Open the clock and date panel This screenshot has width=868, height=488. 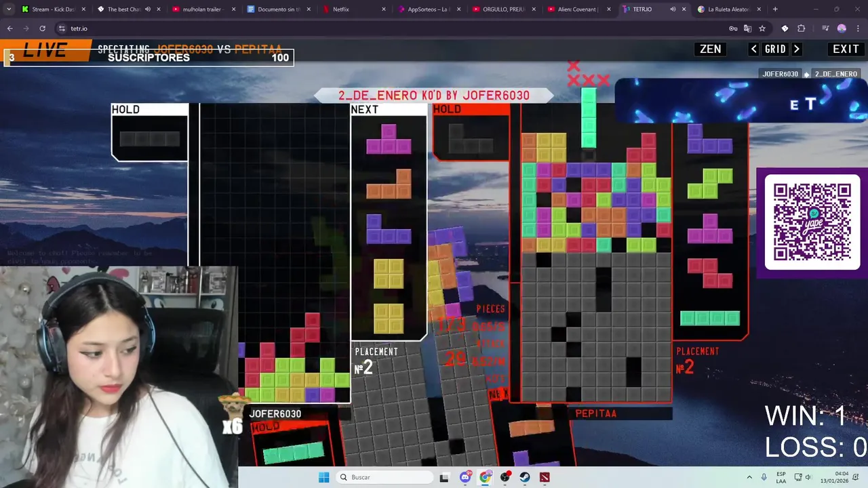(835, 477)
